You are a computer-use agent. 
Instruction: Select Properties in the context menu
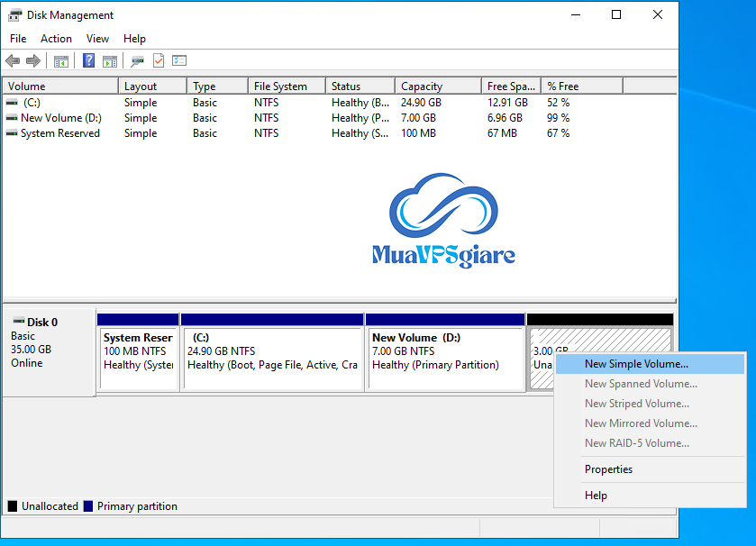click(608, 469)
